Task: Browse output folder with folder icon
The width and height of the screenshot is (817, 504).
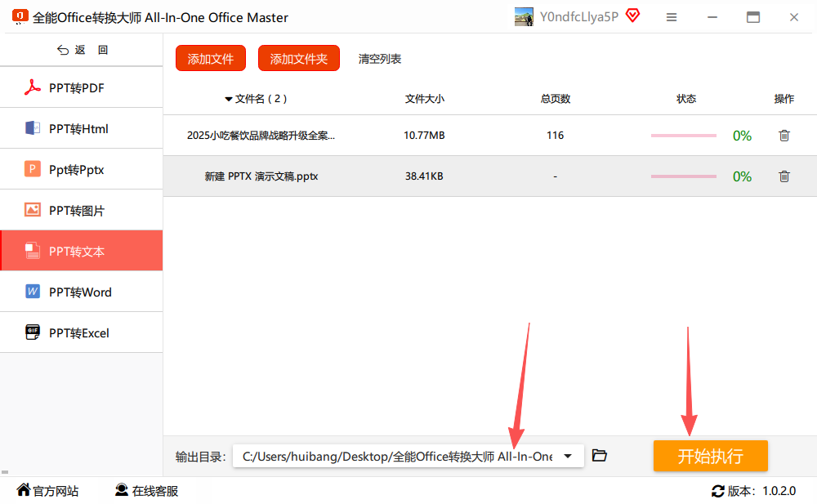Action: pos(600,456)
